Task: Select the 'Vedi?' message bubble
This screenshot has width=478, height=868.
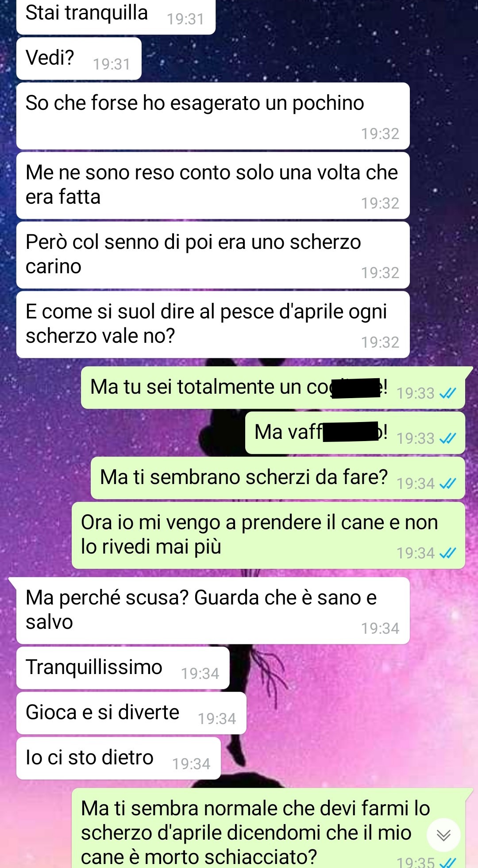Action: (79, 58)
